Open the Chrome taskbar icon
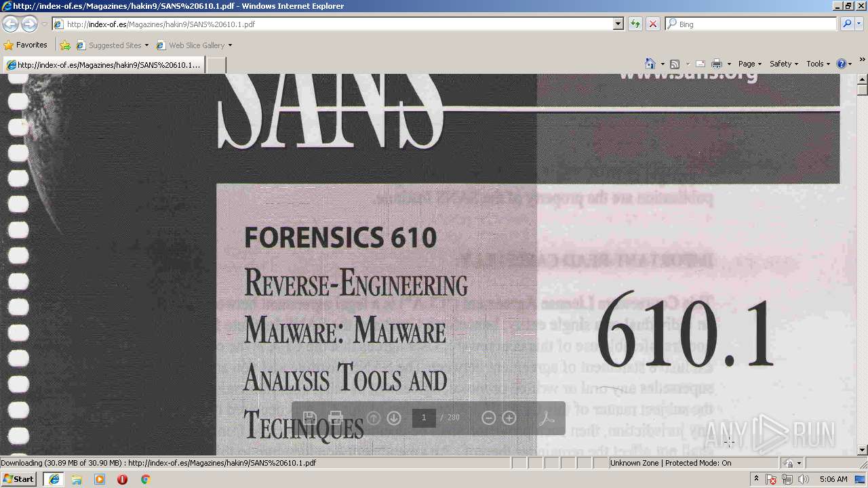 coord(145,479)
